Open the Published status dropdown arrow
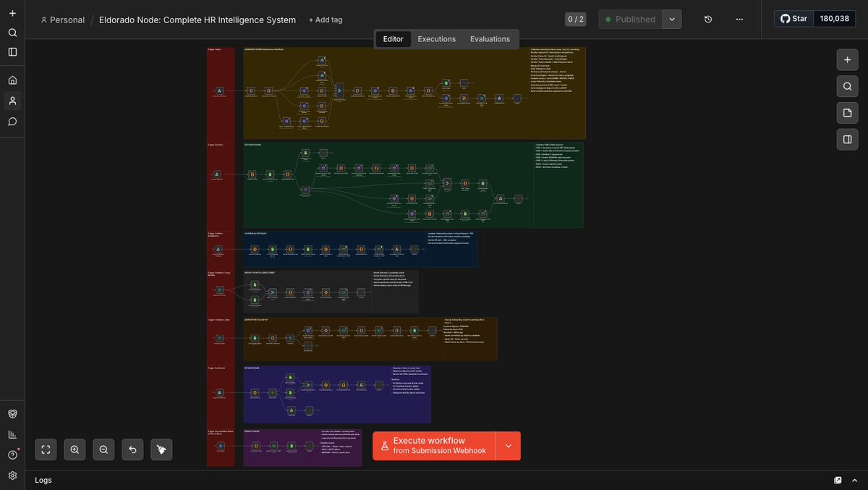Viewport: 868px width, 490px height. pyautogui.click(x=672, y=20)
